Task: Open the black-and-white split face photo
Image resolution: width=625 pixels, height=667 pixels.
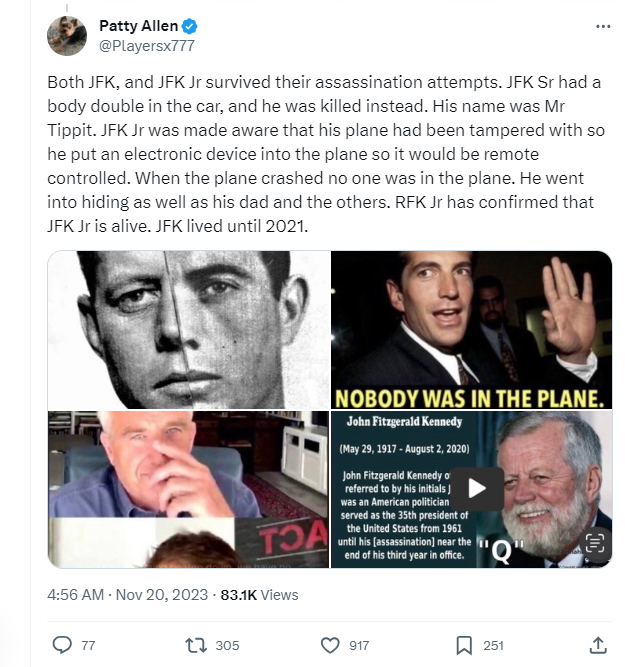Action: point(188,329)
